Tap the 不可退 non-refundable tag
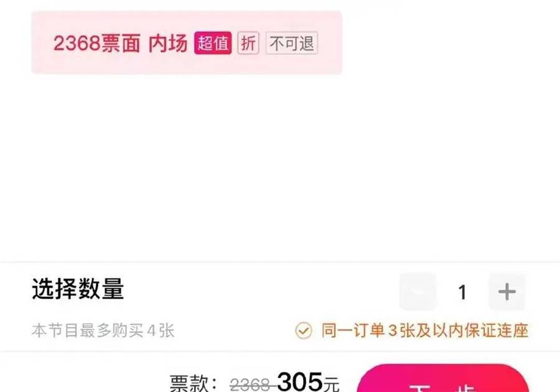 click(291, 44)
